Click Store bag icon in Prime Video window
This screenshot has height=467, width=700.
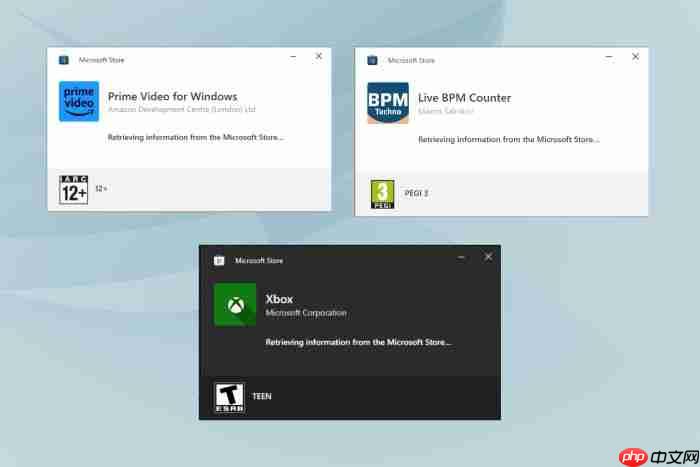pyautogui.click(x=64, y=60)
